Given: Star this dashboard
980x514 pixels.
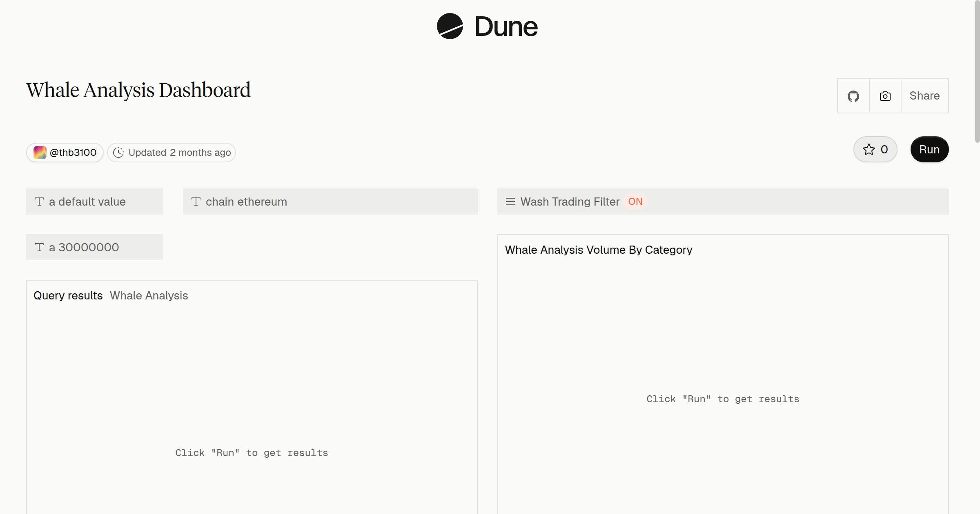Looking at the screenshot, I should pyautogui.click(x=875, y=149).
